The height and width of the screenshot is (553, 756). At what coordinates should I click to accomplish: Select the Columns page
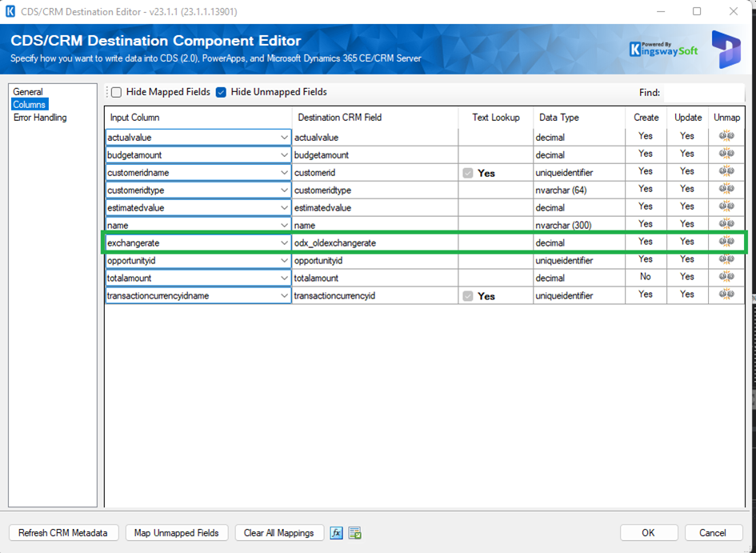[30, 105]
